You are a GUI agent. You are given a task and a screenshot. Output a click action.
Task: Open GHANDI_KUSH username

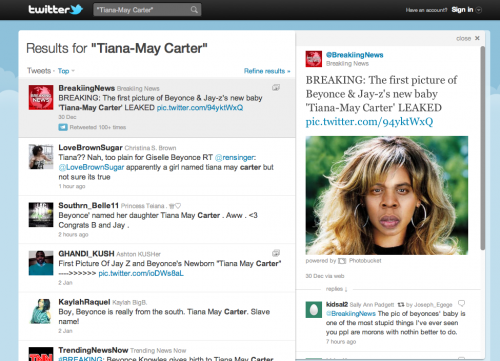tap(86, 254)
